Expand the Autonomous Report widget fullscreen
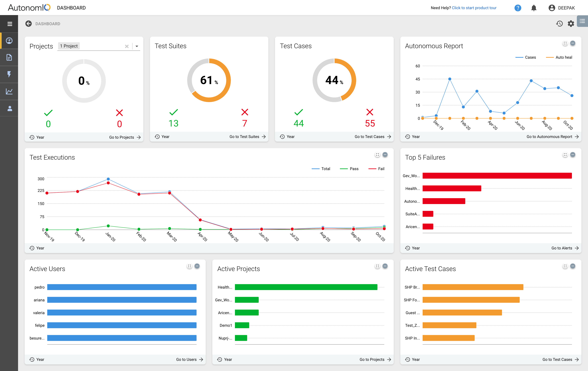The image size is (588, 371). (x=565, y=43)
